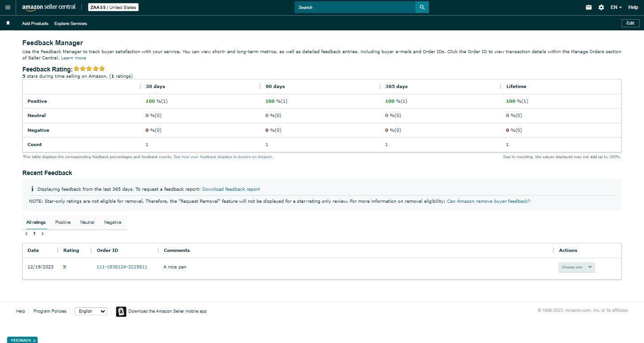Click the Negative row label in the metrics table
The width and height of the screenshot is (644, 343).
pos(38,130)
